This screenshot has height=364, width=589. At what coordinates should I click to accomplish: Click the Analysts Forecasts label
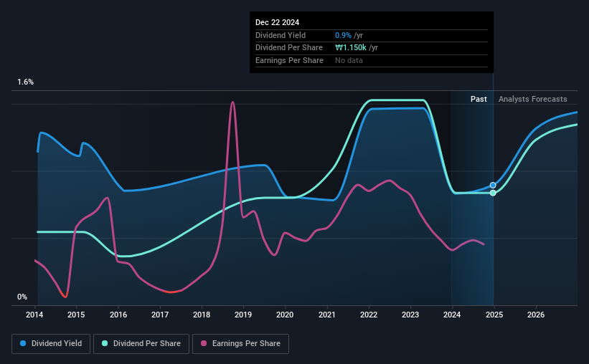(532, 99)
